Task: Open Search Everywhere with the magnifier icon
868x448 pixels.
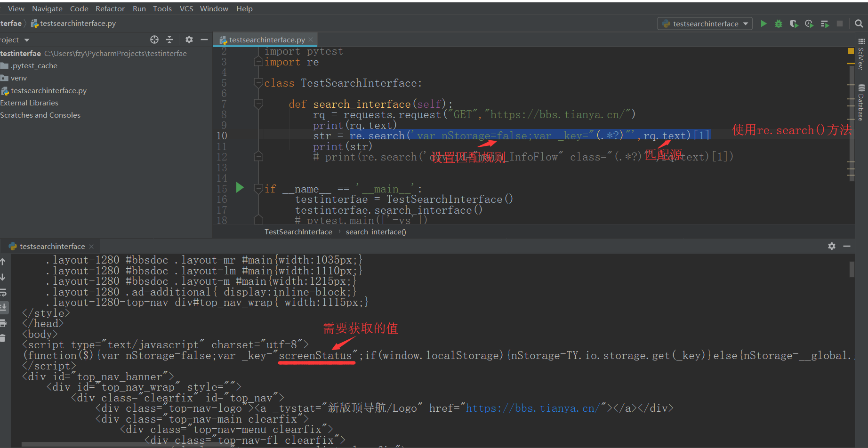Action: (859, 24)
